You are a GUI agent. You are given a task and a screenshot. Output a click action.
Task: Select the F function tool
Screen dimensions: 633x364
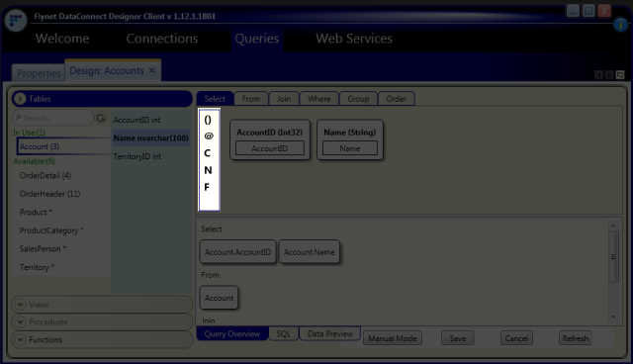pos(207,187)
